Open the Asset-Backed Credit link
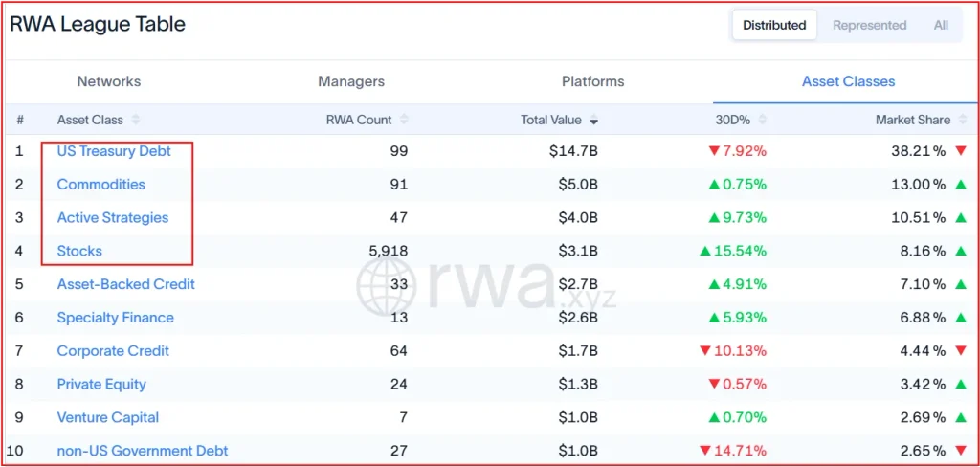Viewport: 980px width, 467px height. [125, 284]
